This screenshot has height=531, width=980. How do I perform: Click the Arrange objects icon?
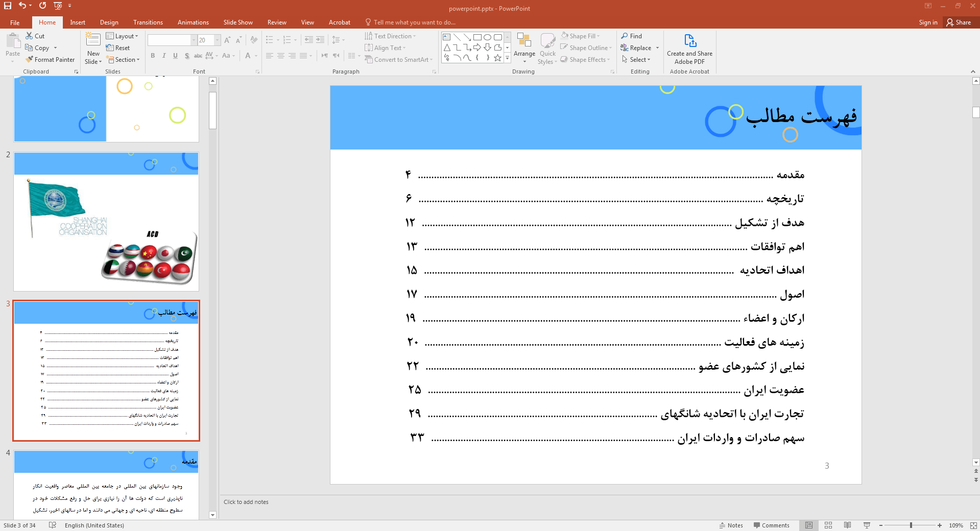pyautogui.click(x=524, y=47)
